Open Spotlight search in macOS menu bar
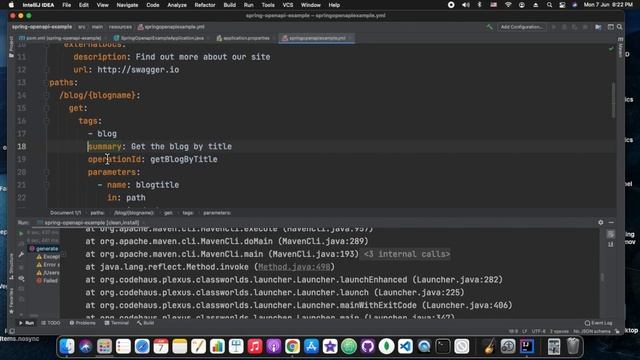The height and width of the screenshot is (360, 640). click(x=549, y=5)
